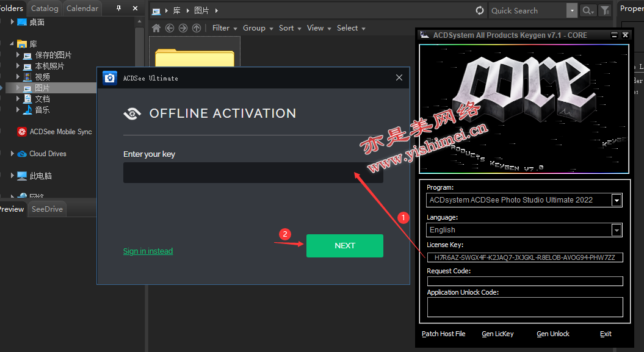Navigate back with the left arrow icon
Screen dimensions: 644x352
pyautogui.click(x=170, y=28)
